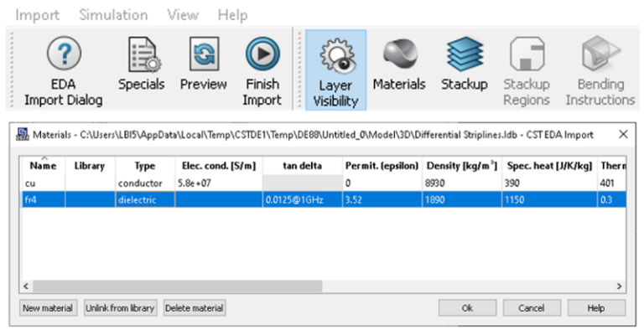
Task: Click the Cancel button
Action: (532, 308)
